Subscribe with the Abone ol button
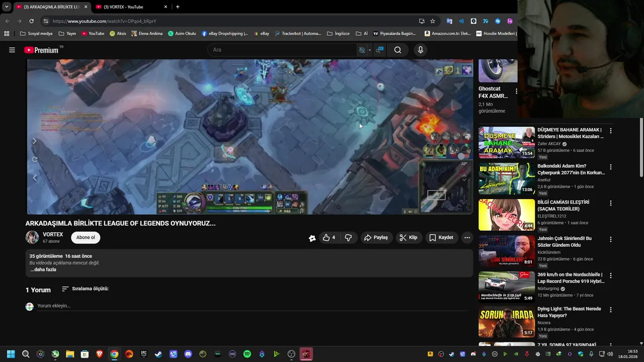The width and height of the screenshot is (644, 362). (86, 238)
